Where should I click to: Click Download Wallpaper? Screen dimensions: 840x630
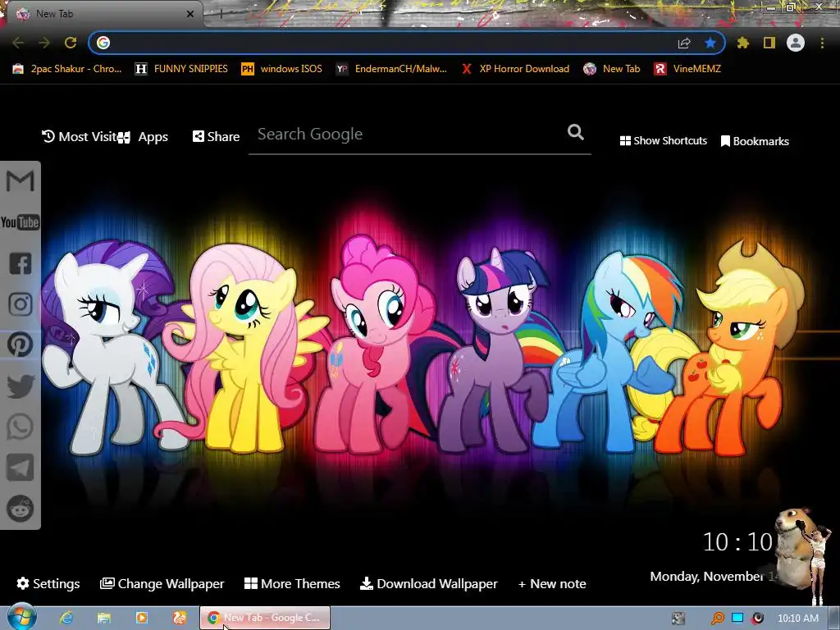428,583
